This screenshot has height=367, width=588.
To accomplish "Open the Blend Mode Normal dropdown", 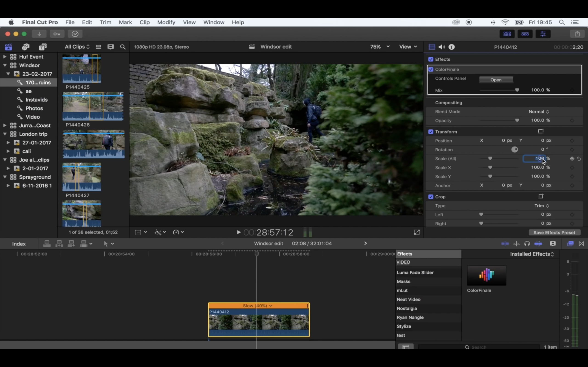I will point(539,112).
